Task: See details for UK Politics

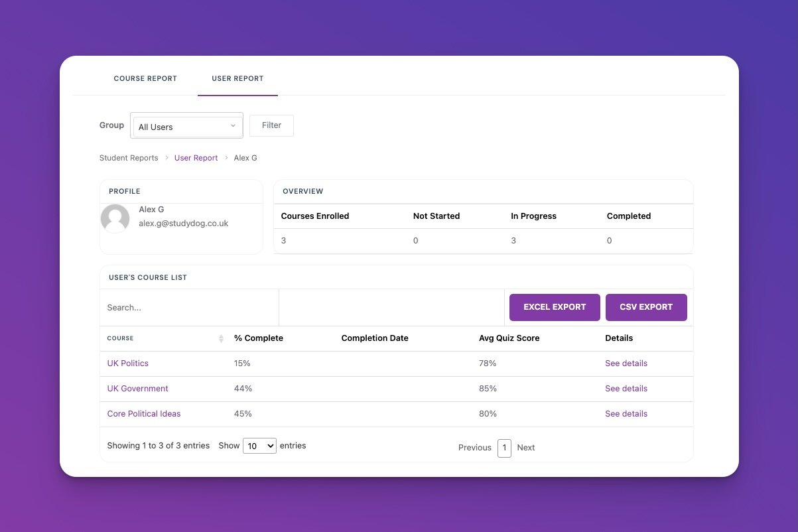Action: 626,364
